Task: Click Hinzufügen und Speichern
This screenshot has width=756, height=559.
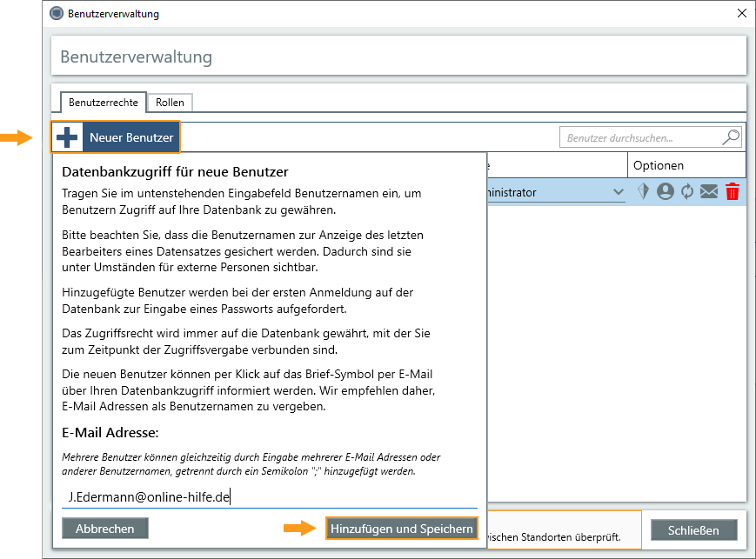Action: (402, 529)
